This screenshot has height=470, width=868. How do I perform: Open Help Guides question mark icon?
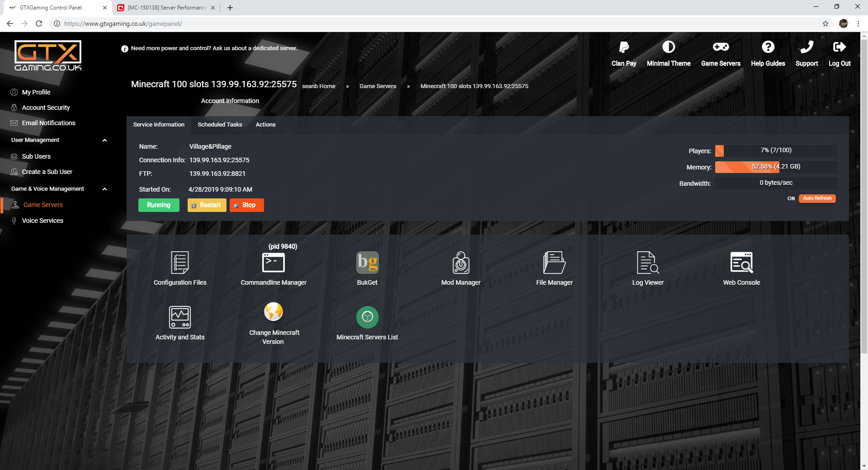(x=768, y=47)
